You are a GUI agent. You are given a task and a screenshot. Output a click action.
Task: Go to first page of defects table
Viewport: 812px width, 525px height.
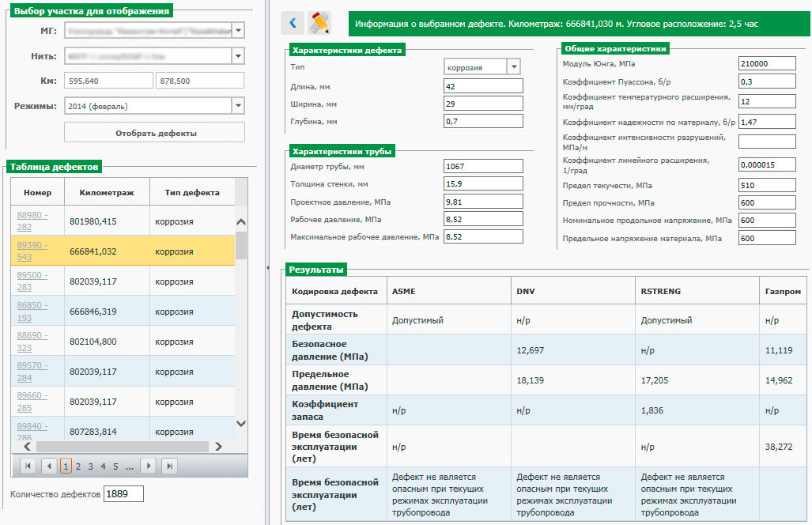click(28, 466)
